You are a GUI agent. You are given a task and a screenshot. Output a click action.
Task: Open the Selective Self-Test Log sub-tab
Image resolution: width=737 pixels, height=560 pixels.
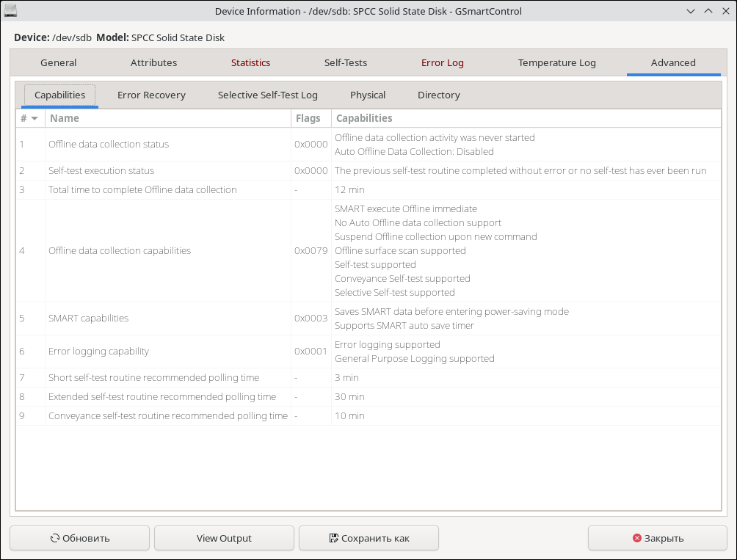[268, 95]
